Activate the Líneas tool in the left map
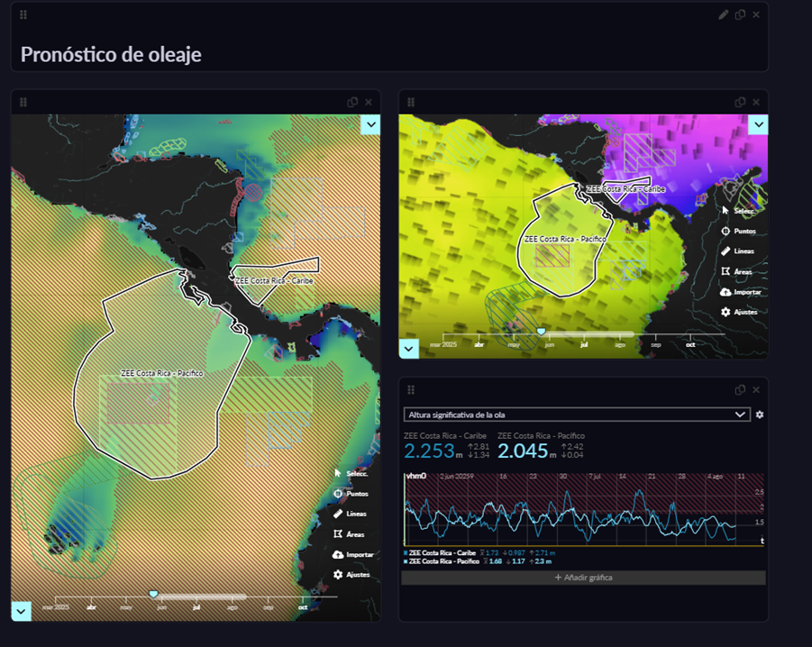 pos(338,514)
